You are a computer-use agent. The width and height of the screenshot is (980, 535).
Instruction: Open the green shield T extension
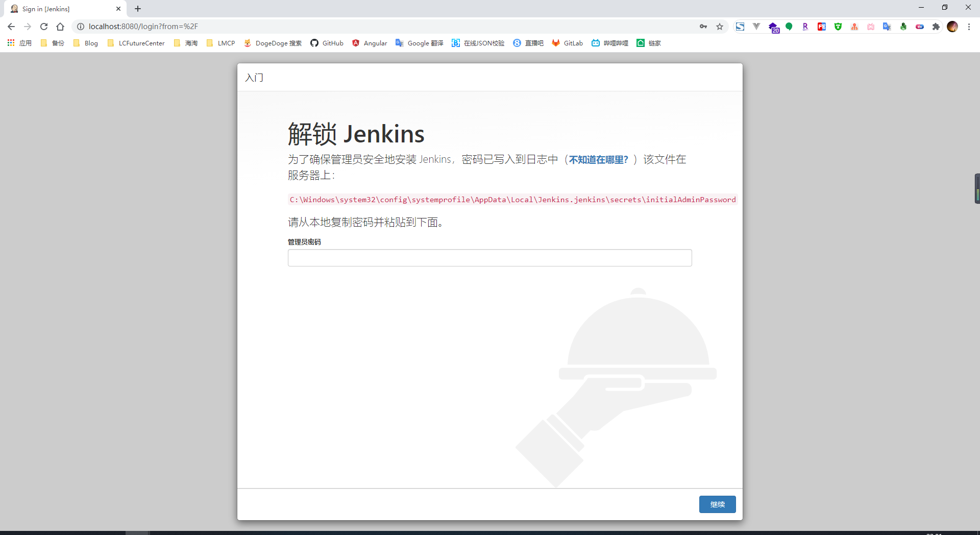coord(838,27)
